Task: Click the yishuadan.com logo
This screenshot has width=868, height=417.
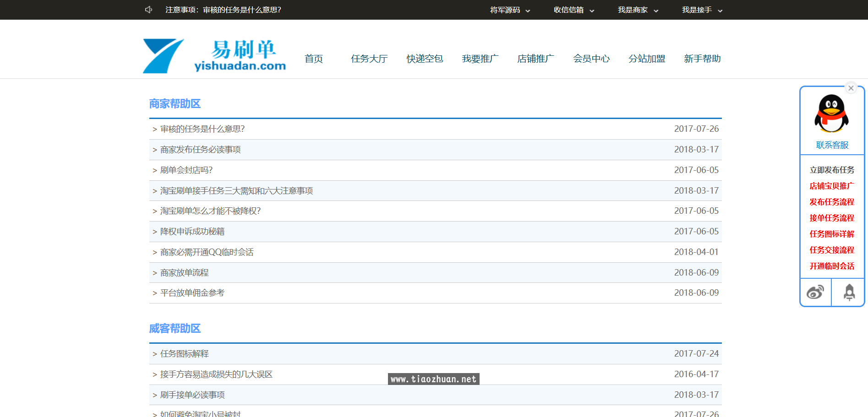Action: coord(214,55)
